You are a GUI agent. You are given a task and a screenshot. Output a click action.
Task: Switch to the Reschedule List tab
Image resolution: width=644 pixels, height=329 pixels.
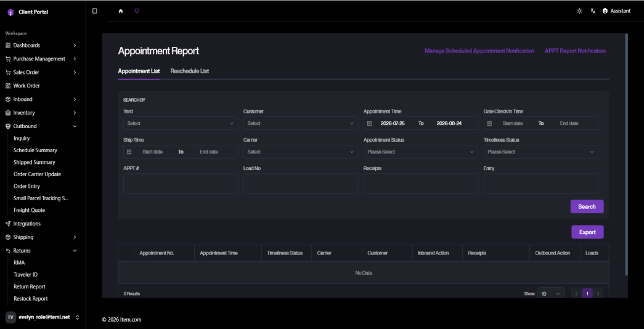click(x=190, y=71)
